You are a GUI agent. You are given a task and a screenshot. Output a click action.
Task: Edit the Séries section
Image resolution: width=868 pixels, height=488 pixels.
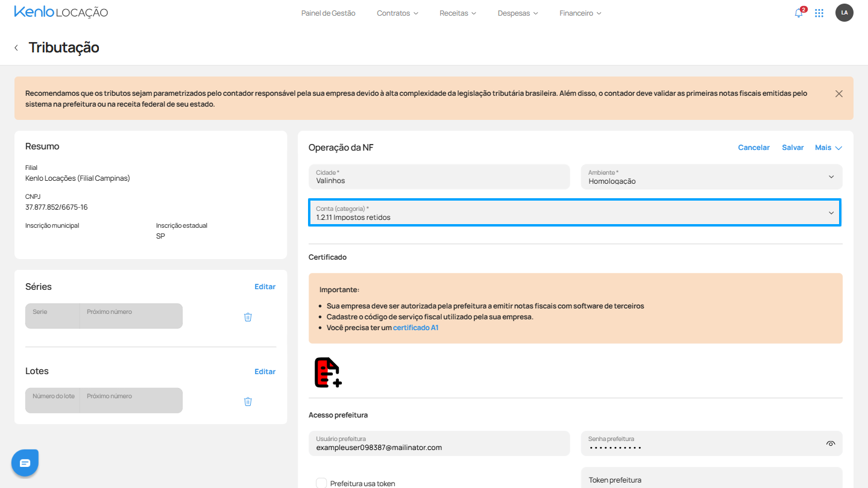click(265, 287)
